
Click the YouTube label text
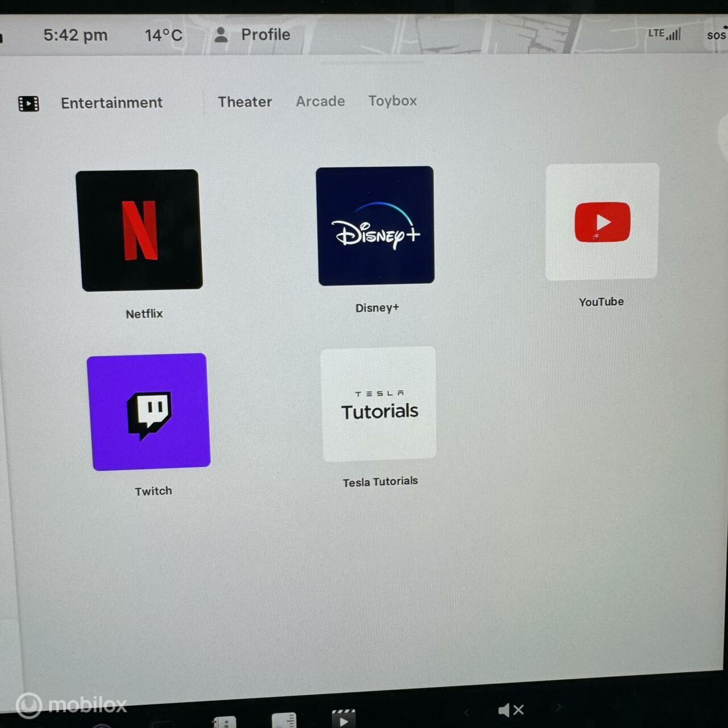[601, 301]
